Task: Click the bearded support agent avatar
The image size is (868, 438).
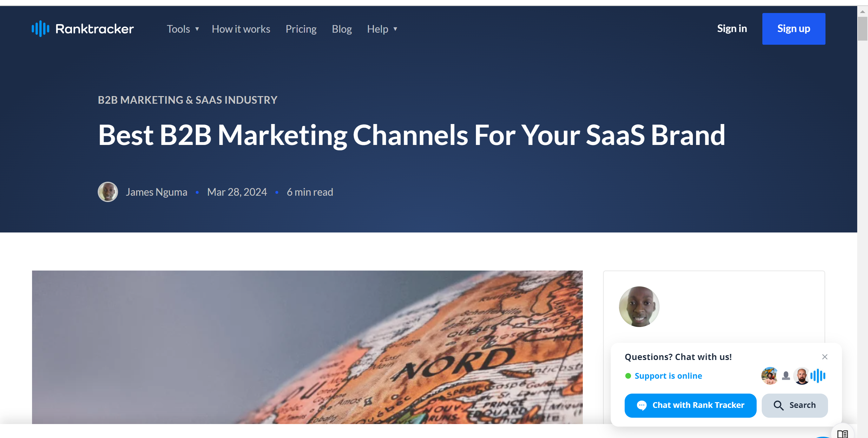Action: pos(802,376)
